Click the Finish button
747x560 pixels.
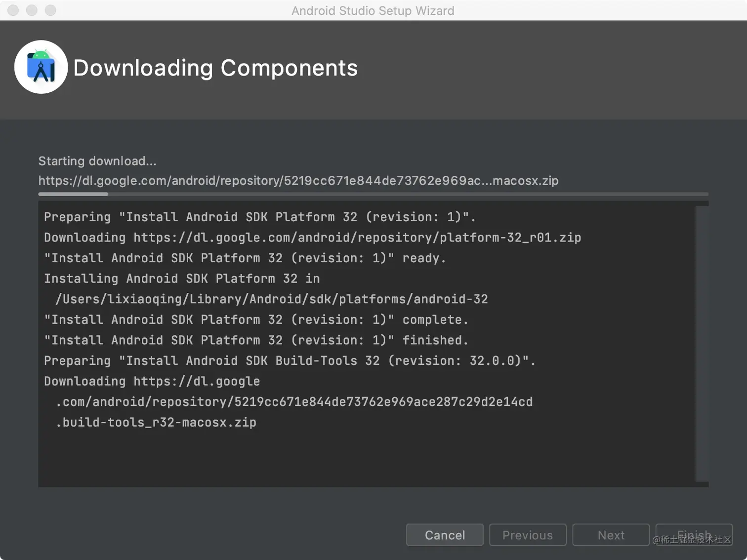click(694, 535)
